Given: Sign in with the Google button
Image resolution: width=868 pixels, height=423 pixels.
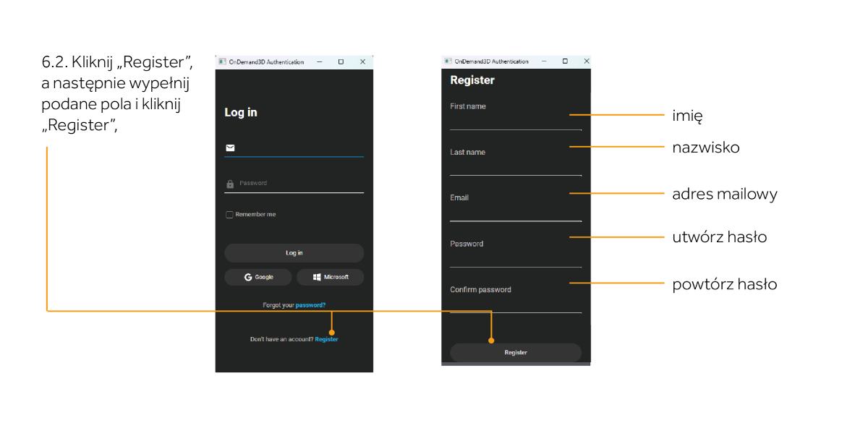Looking at the screenshot, I should pos(258,277).
